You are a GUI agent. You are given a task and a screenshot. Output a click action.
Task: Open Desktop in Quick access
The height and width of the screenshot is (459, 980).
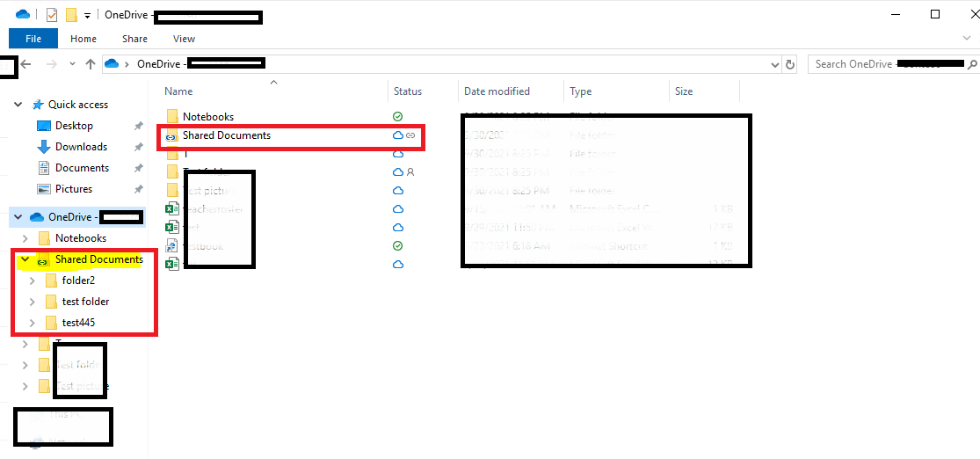(x=74, y=126)
